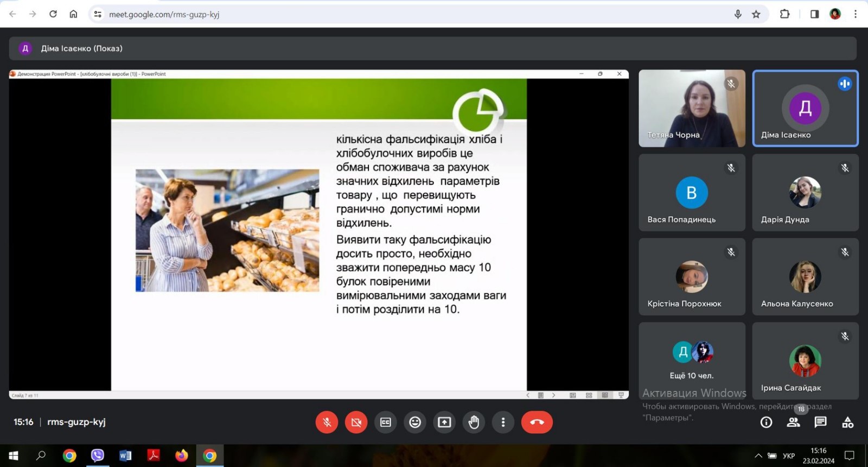The width and height of the screenshot is (868, 467).
Task: Open meeting details info icon
Action: [766, 422]
